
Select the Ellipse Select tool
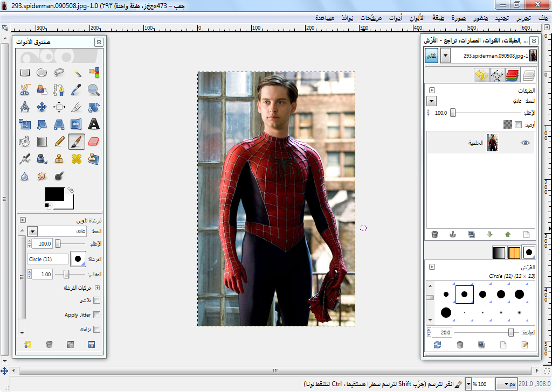pos(42,73)
